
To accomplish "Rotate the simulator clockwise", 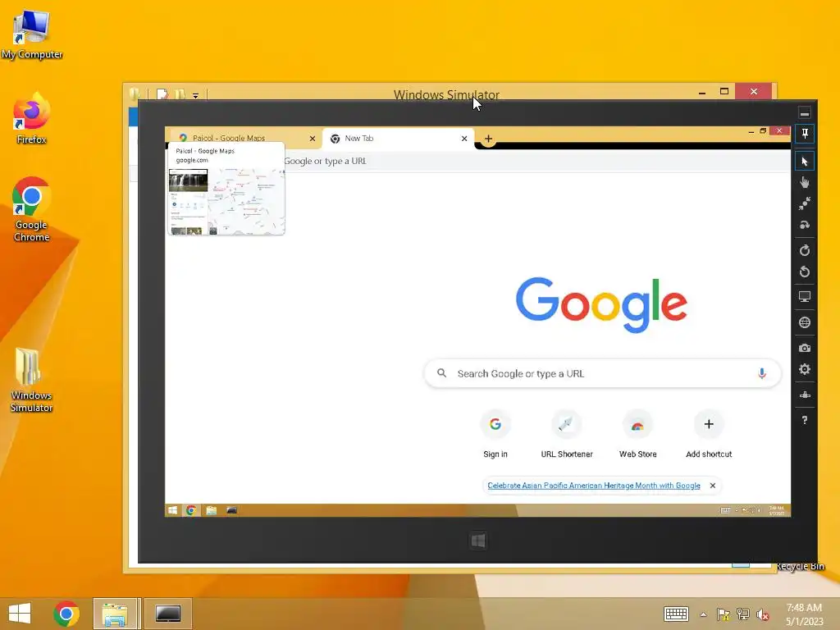I will click(804, 250).
